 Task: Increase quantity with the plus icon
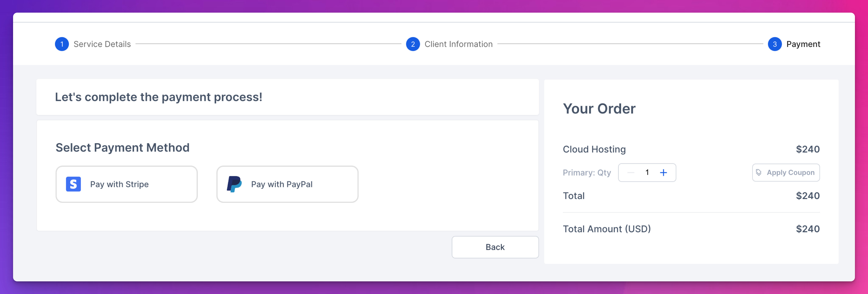click(x=663, y=173)
